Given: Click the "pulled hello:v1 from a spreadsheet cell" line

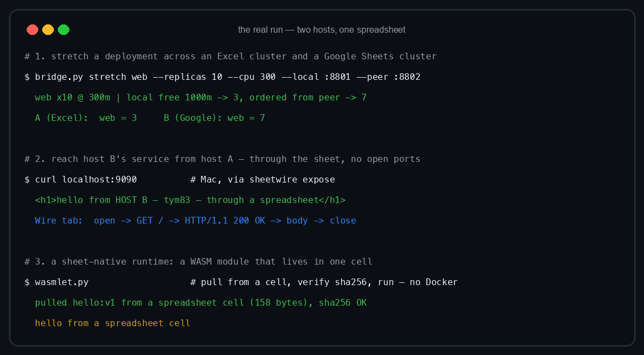Looking at the screenshot, I should pyautogui.click(x=201, y=302).
